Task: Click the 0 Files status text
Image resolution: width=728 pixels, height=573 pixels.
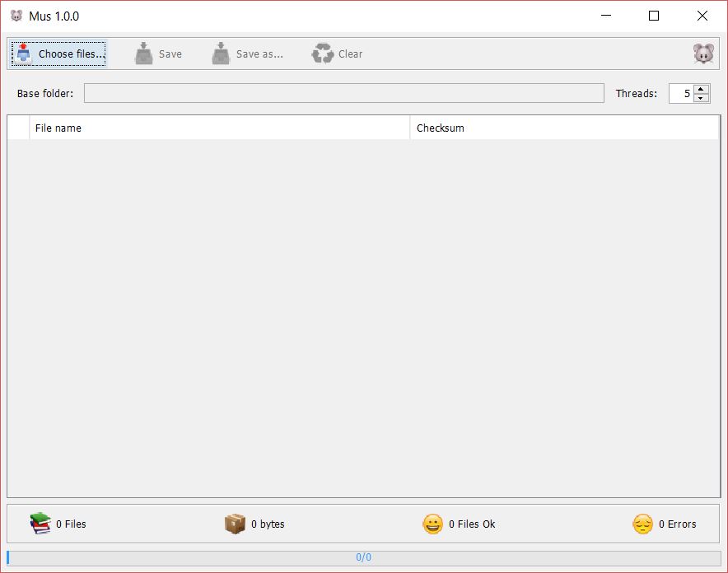Action: (71, 524)
